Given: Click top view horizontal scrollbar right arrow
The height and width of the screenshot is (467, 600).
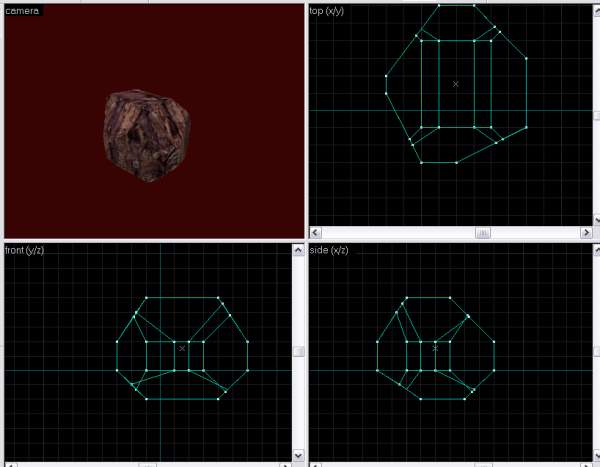Looking at the screenshot, I should pyautogui.click(x=585, y=232).
